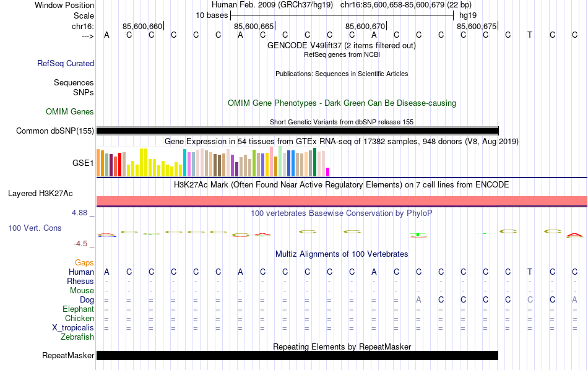Click Repeating Elements by RepeatMasker title
The image size is (588, 370).
(342, 346)
